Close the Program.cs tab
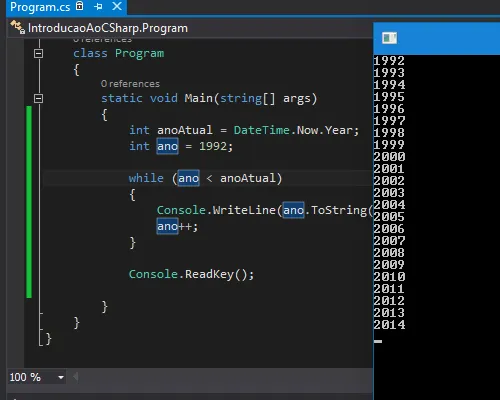The width and height of the screenshot is (500, 400). pos(117,6)
